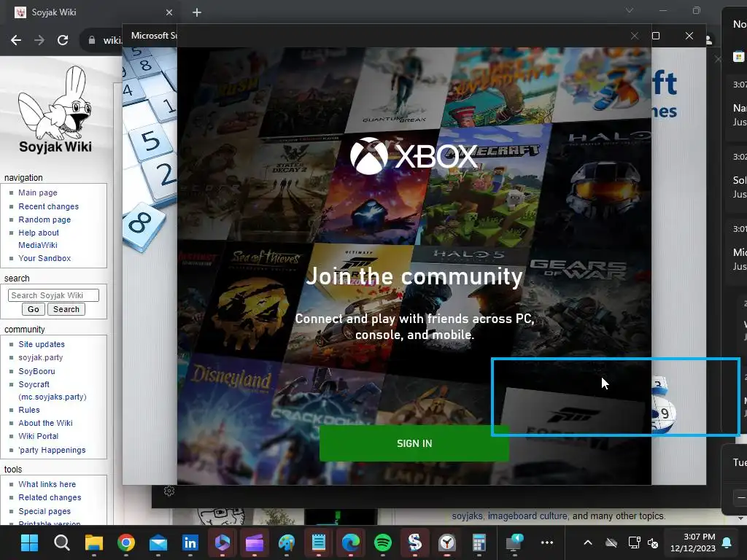Viewport: 747px width, 560px height.
Task: Open the Clipchamp video editor icon
Action: click(255, 542)
